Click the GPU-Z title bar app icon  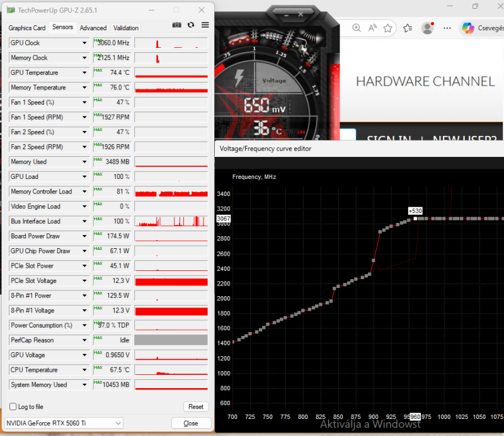(x=11, y=10)
